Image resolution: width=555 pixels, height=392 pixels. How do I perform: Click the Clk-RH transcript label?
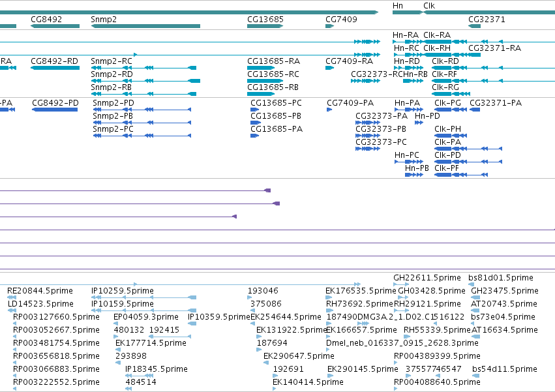[x=437, y=48]
